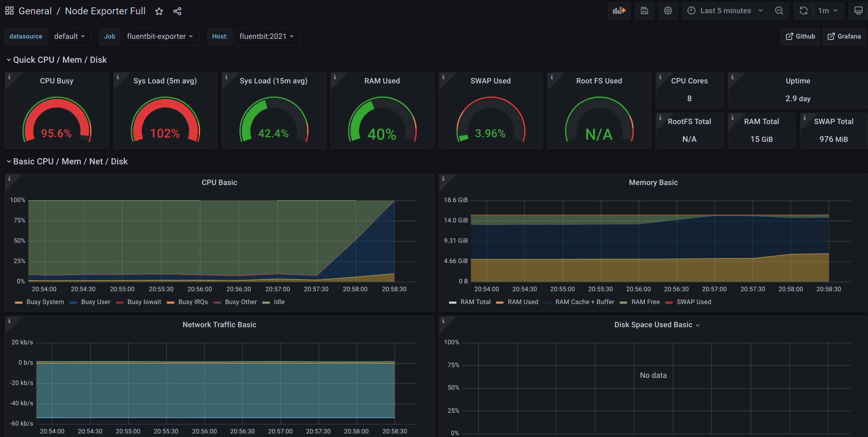Refresh the dashboard now
The height and width of the screenshot is (437, 868).
click(803, 11)
